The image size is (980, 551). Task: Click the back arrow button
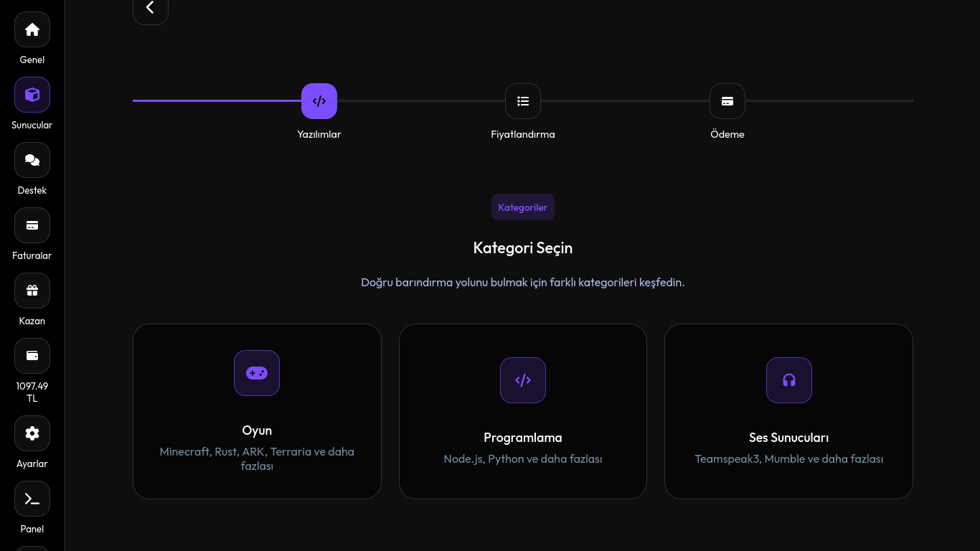coord(151,8)
